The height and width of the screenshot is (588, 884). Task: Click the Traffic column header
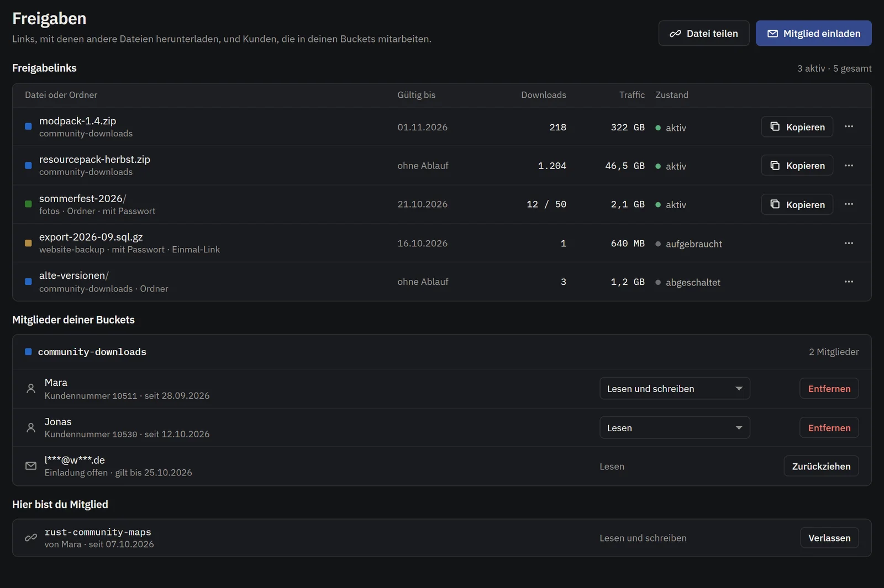pos(632,95)
